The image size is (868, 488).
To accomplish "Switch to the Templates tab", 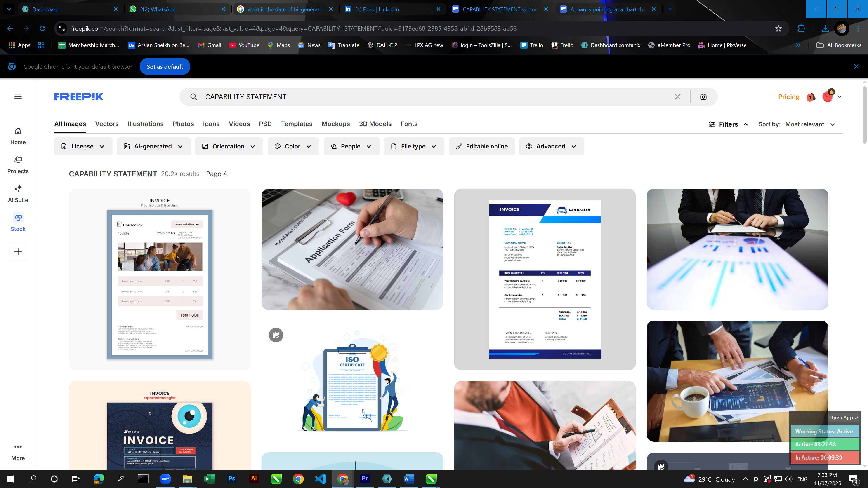I will pos(297,124).
